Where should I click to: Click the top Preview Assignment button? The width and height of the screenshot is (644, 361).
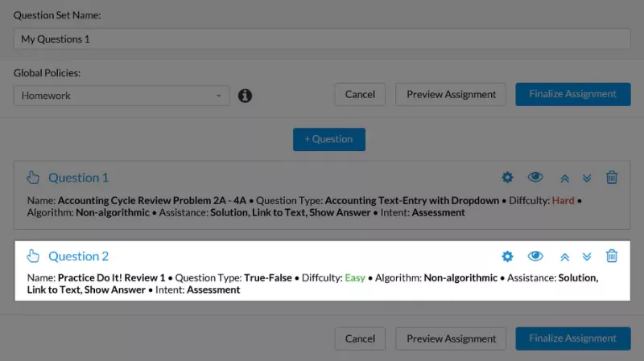coord(451,94)
